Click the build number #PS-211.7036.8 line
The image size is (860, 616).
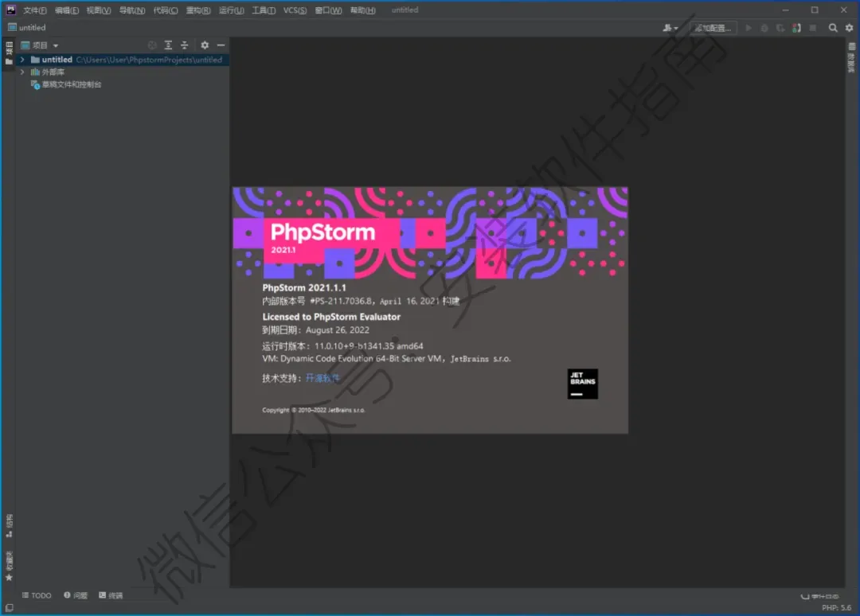tap(361, 302)
